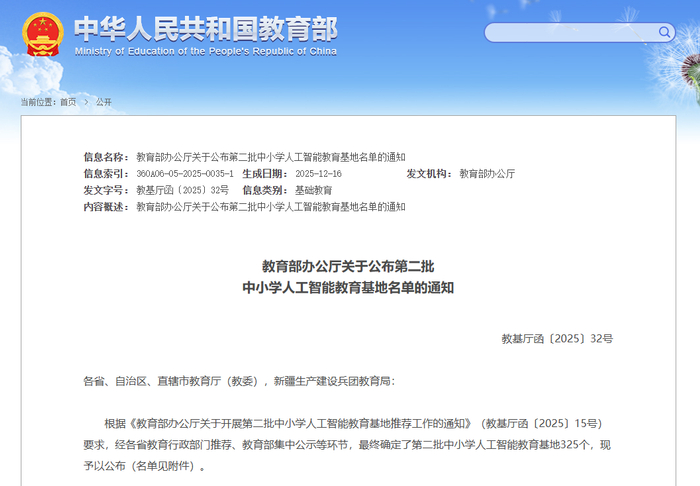Click the 中华人民共和国教育部 site title
Viewport: 700px width, 486px height.
coord(206,29)
